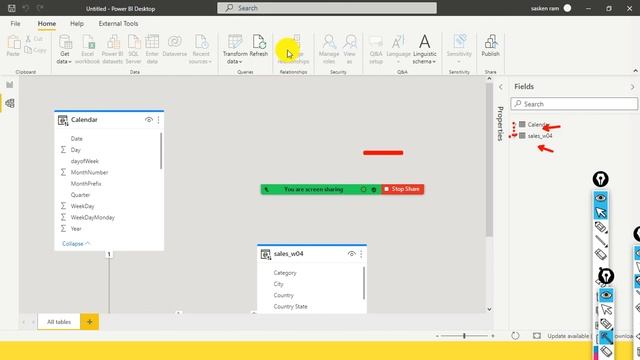Open Manage relationships
The height and width of the screenshot is (360, 640).
(293, 49)
